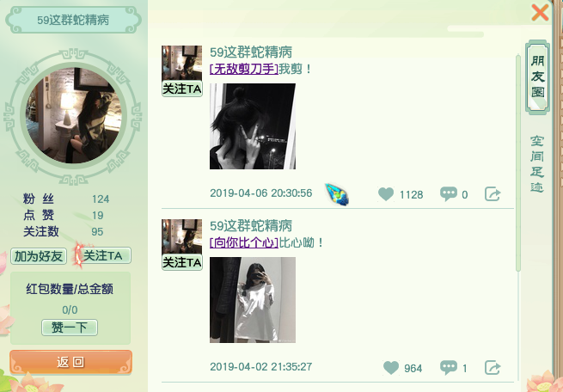Click the colorful gift gem icon
The width and height of the screenshot is (563, 392).
point(337,194)
